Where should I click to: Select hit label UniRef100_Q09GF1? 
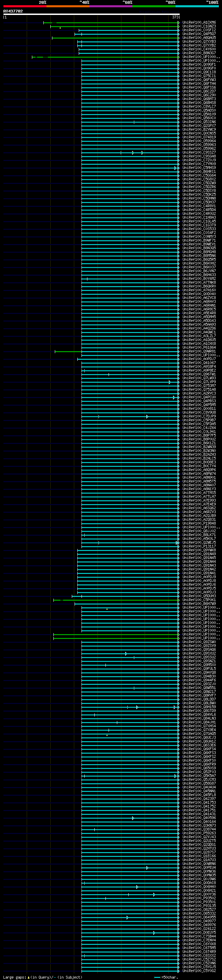tap(199, 65)
